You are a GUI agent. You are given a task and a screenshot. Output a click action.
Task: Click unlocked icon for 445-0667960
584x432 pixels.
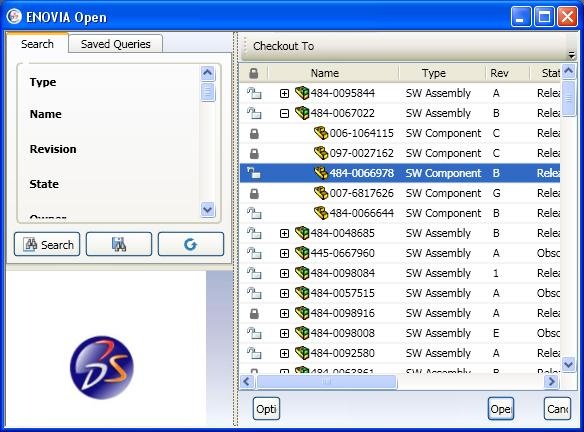(254, 253)
